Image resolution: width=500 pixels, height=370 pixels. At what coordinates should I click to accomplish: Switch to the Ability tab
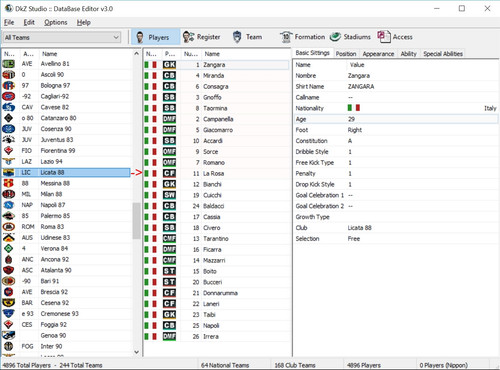(408, 54)
